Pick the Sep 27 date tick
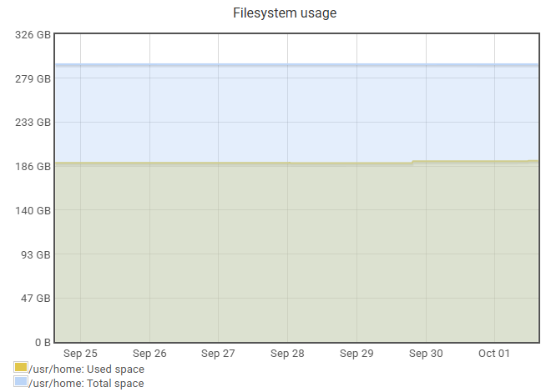Image resolution: width=546 pixels, height=392 pixels. 218,354
